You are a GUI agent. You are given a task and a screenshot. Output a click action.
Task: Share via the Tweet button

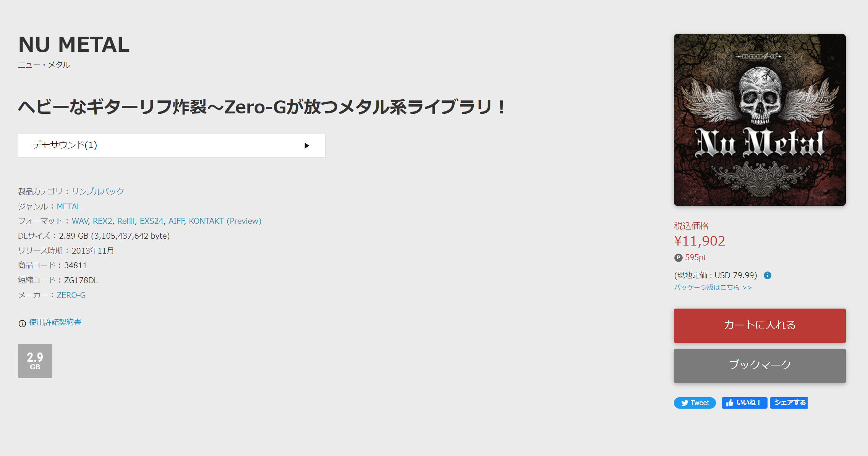[695, 403]
